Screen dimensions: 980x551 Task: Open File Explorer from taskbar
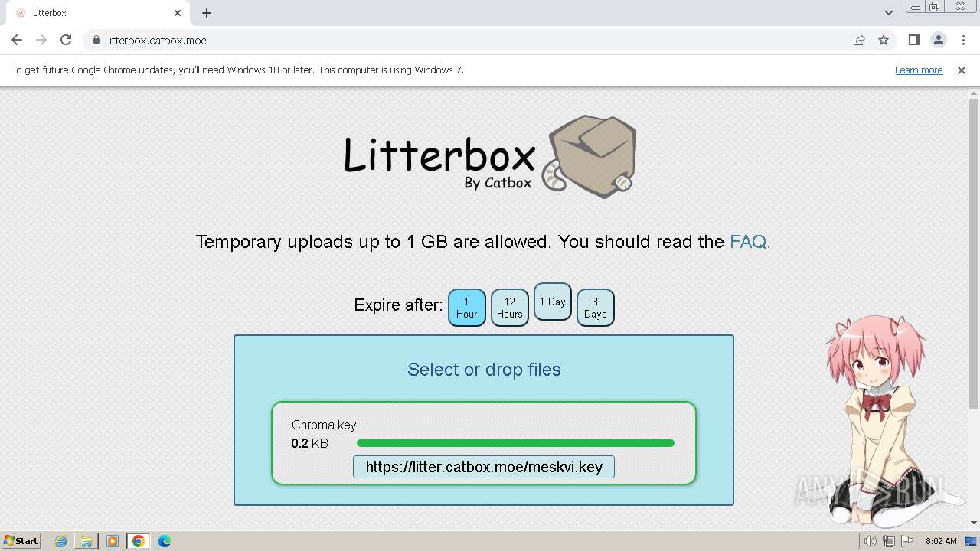click(87, 541)
